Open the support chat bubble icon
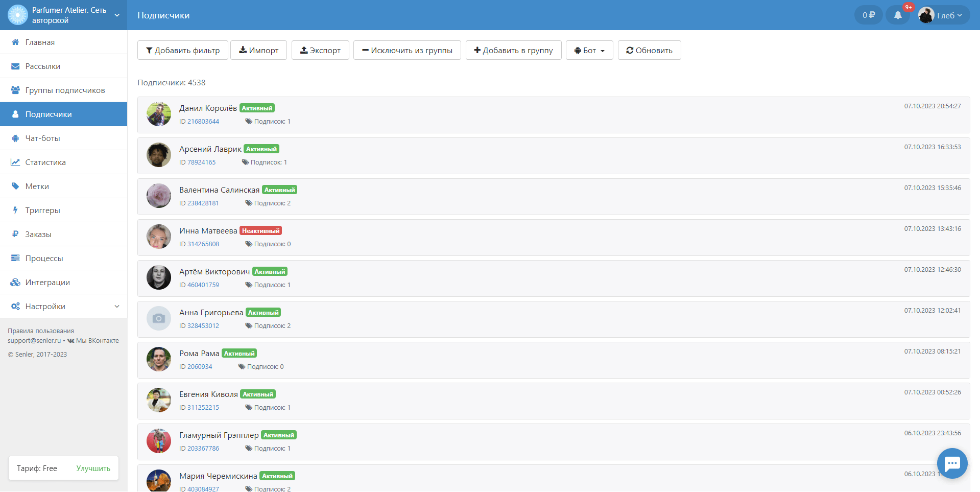The width and height of the screenshot is (980, 492). pos(952,463)
